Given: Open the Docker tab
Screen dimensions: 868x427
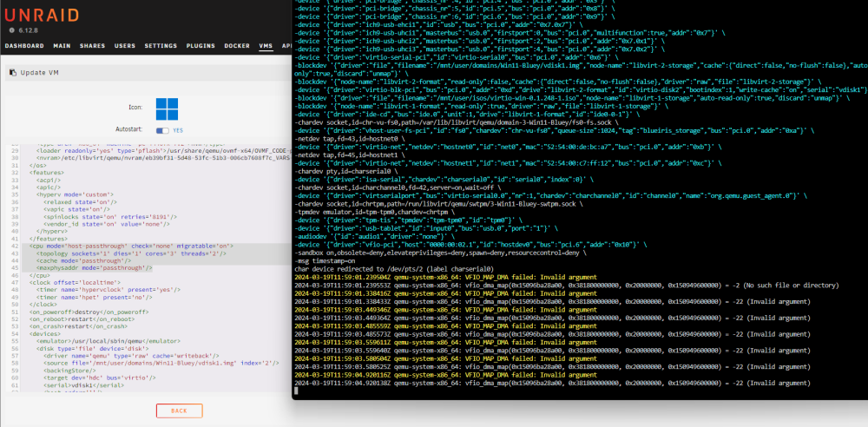Looking at the screenshot, I should point(237,46).
